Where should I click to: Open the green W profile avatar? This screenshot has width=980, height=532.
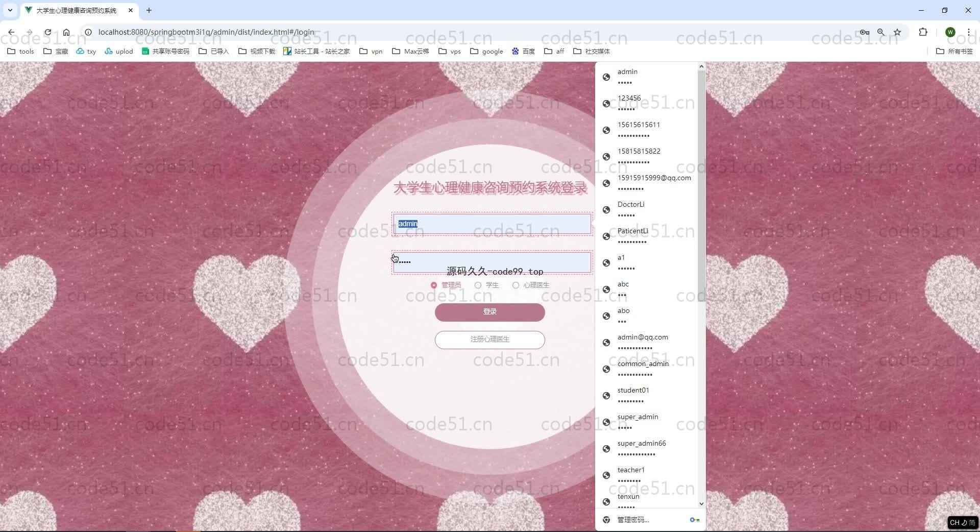point(950,32)
